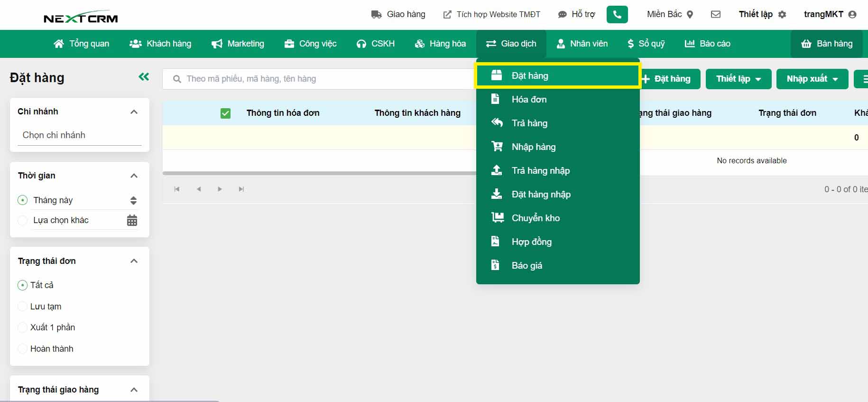Open the Chọn chi nhánh dropdown

click(x=80, y=135)
